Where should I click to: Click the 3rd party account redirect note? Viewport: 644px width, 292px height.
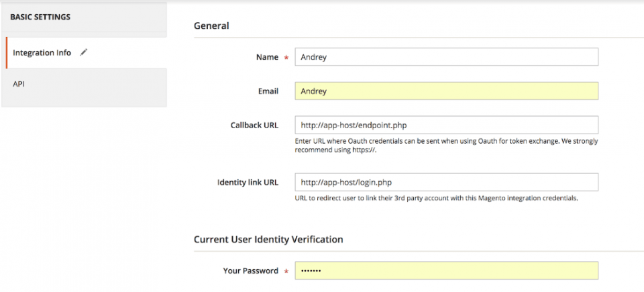(x=436, y=198)
